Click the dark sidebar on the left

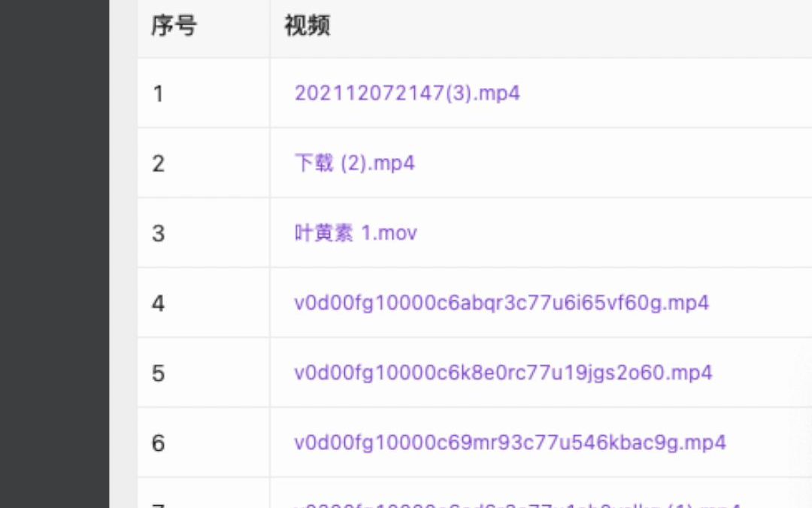pos(53,254)
